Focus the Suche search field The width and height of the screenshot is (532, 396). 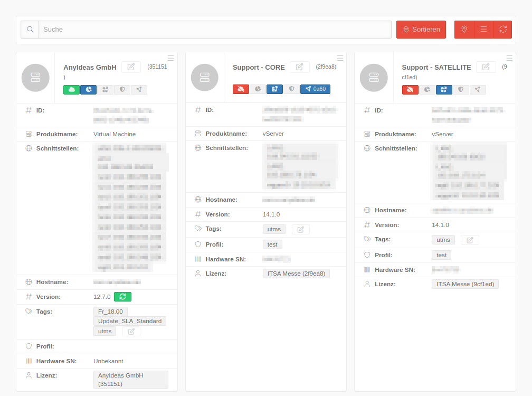pyautogui.click(x=215, y=30)
